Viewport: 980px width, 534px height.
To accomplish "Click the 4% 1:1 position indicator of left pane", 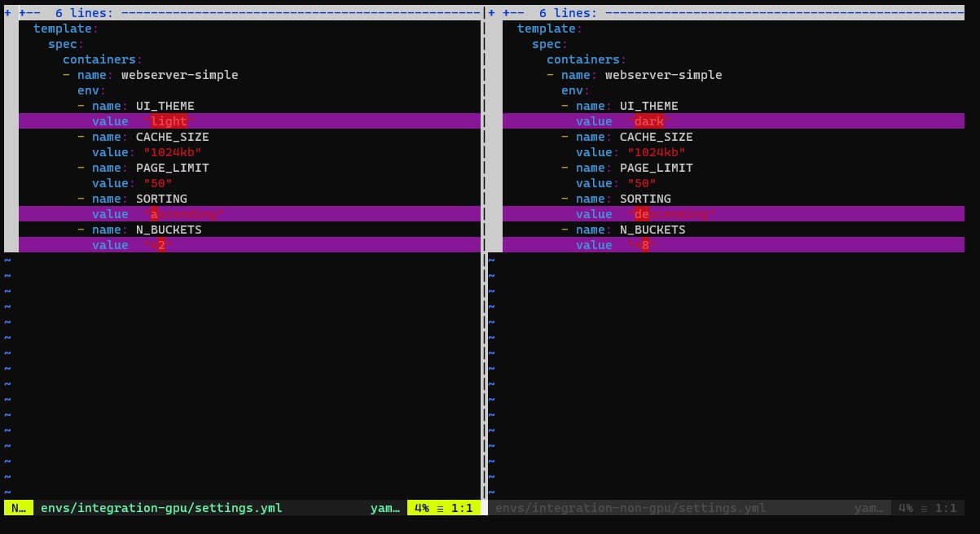I will pos(443,508).
